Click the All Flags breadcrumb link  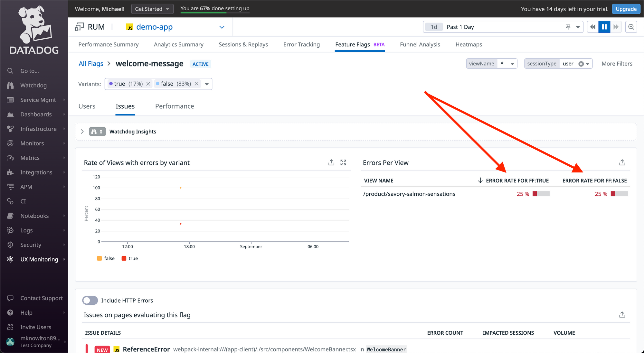[90, 64]
